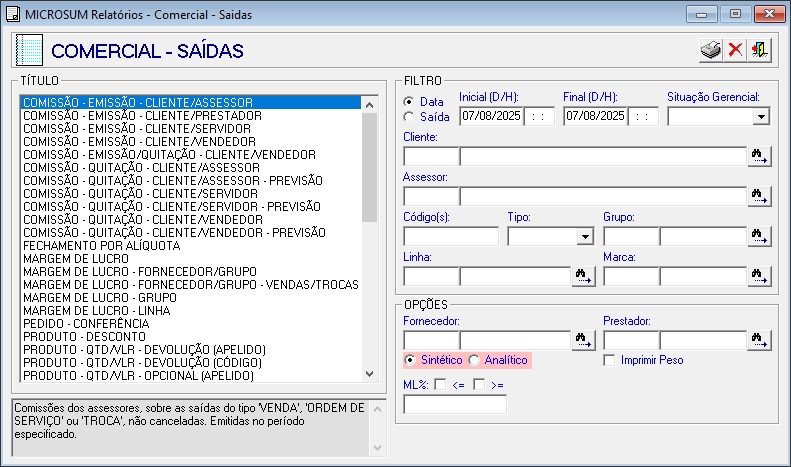This screenshot has height=467, width=791.
Task: Select FECHAMENTO POR ALÍQUOTA report
Action: (191, 246)
